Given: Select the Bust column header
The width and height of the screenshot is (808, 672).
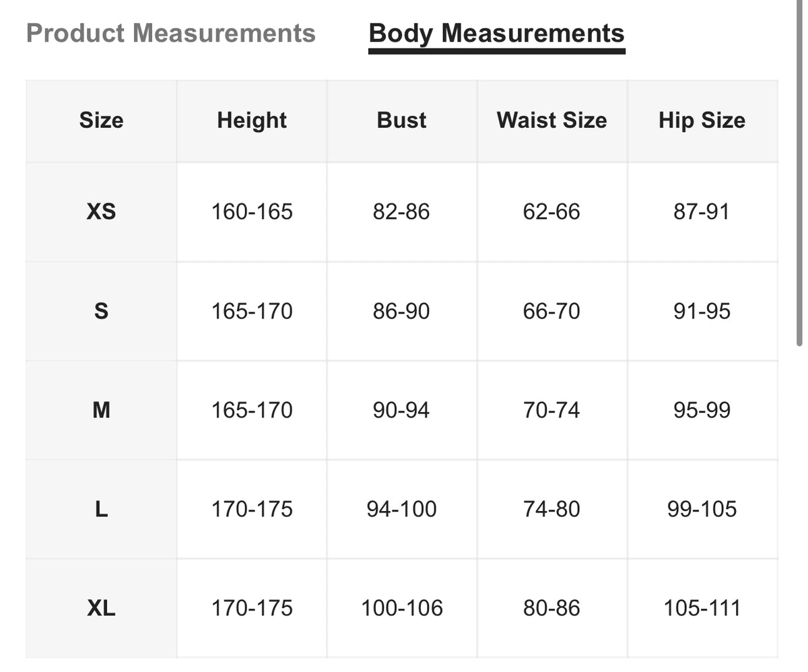Looking at the screenshot, I should pos(401,121).
